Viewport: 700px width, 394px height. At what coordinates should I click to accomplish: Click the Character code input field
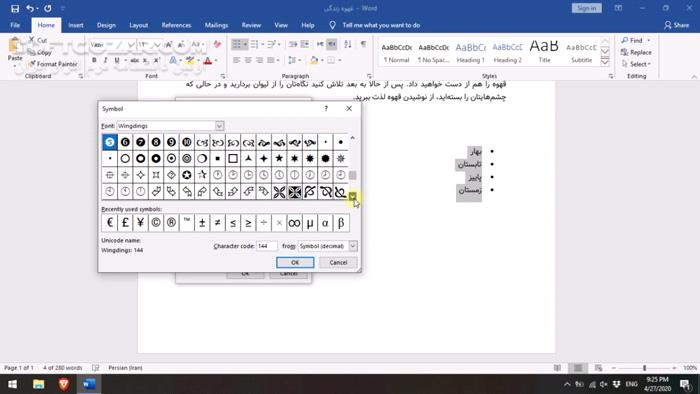coord(267,246)
